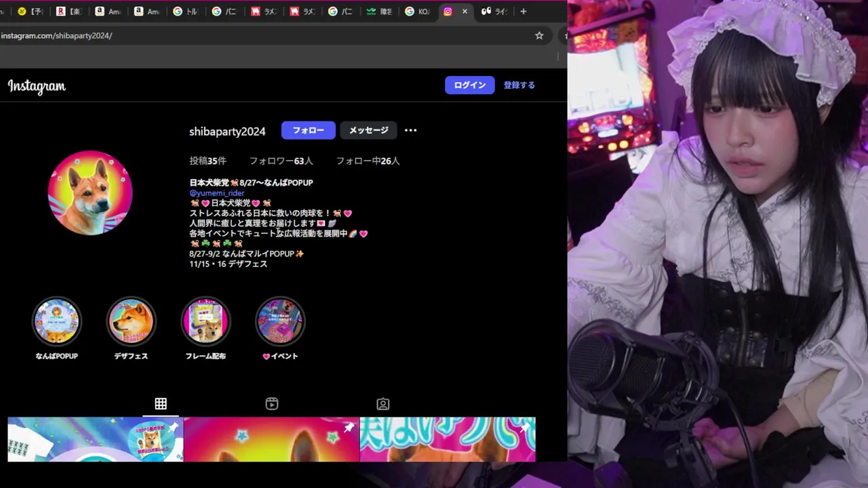Open the @yumemi_rider profile link
The height and width of the screenshot is (488, 868).
[217, 193]
